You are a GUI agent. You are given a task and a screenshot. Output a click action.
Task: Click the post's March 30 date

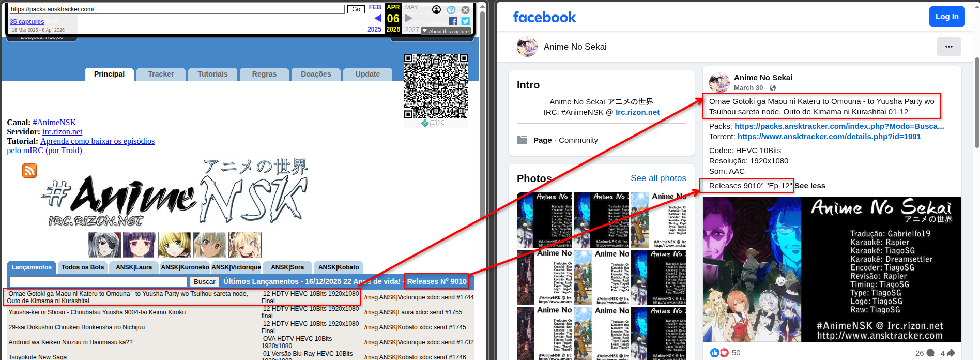point(748,88)
